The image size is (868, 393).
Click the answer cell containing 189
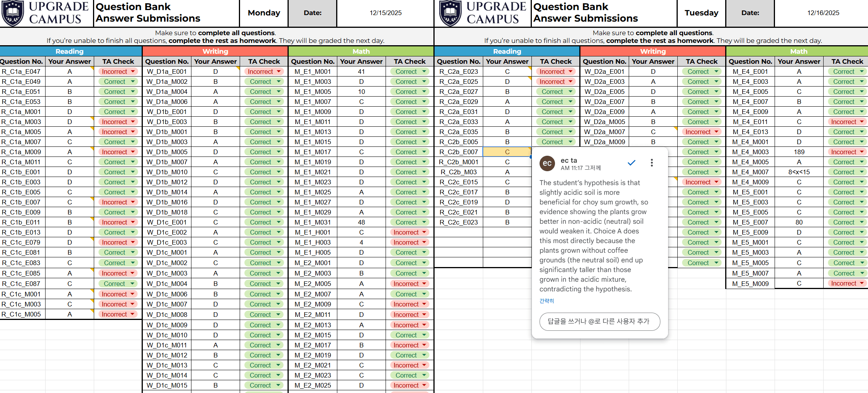[799, 152]
